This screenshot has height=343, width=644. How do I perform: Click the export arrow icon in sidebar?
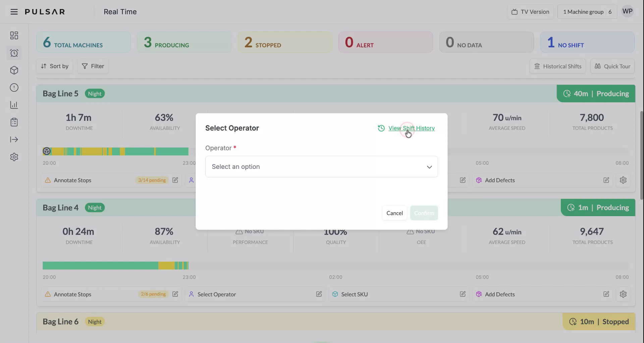click(x=14, y=140)
